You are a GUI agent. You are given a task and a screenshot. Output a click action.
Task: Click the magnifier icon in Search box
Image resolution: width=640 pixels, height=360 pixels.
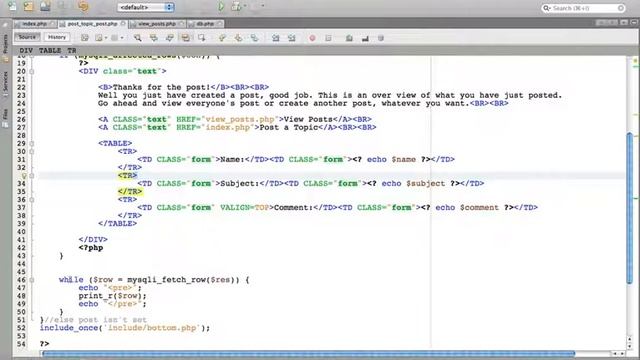[x=547, y=8]
